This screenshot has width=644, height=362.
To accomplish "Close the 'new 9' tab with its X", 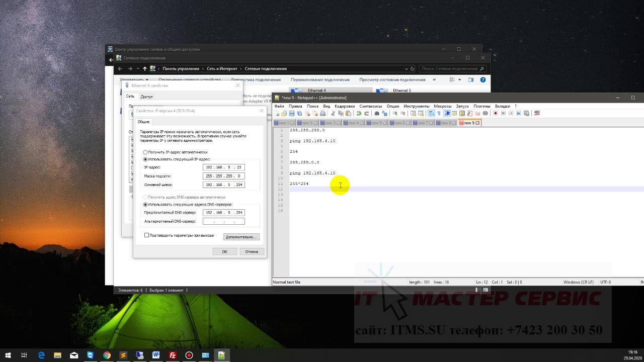I will [x=478, y=123].
